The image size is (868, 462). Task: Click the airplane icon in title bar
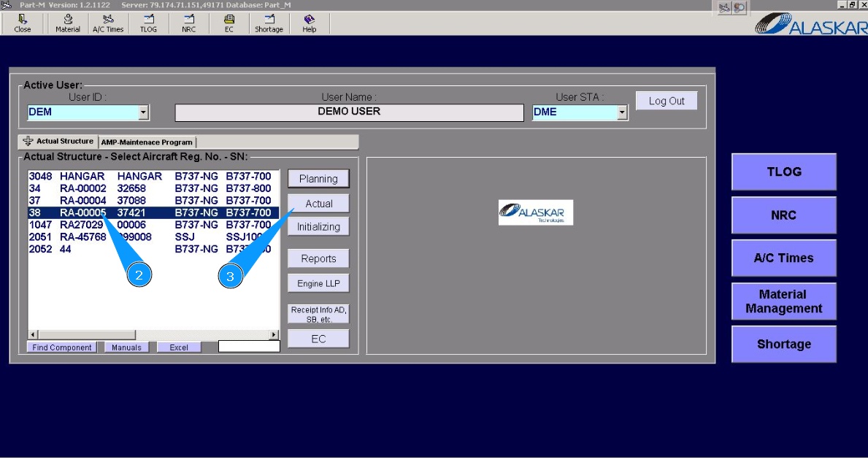click(x=724, y=7)
